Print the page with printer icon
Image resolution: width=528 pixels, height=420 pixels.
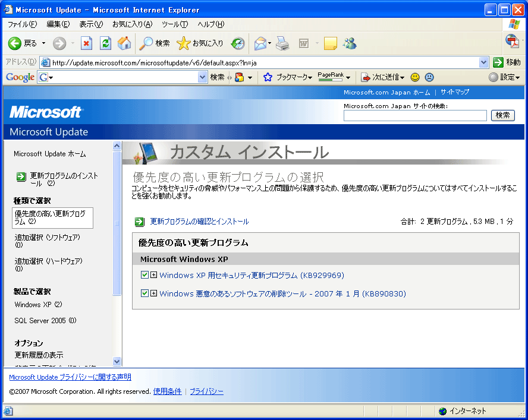[282, 43]
